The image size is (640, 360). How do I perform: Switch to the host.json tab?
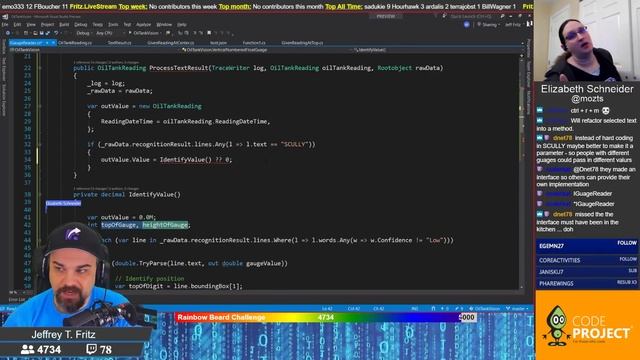[218, 43]
